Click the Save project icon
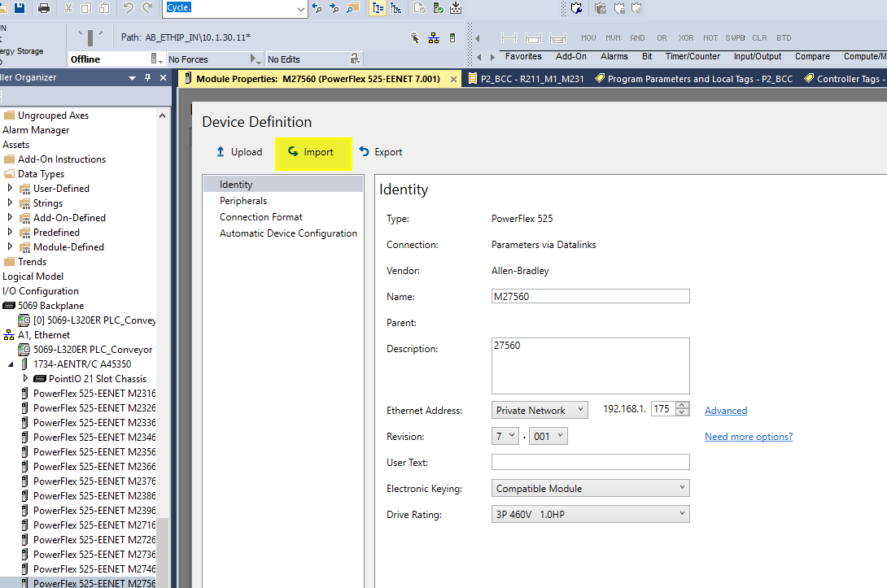Image resolution: width=887 pixels, height=588 pixels. 20,8
